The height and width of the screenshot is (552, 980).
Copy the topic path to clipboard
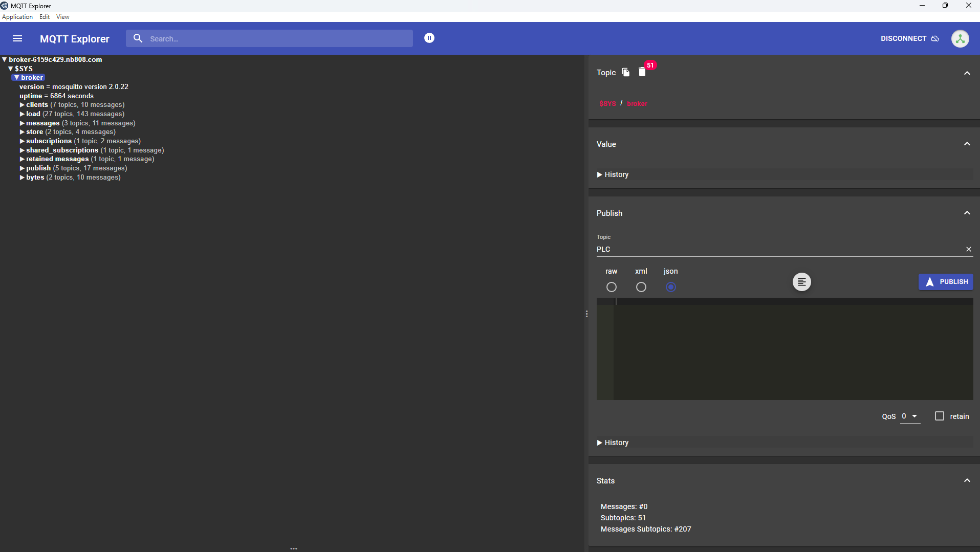click(x=625, y=72)
